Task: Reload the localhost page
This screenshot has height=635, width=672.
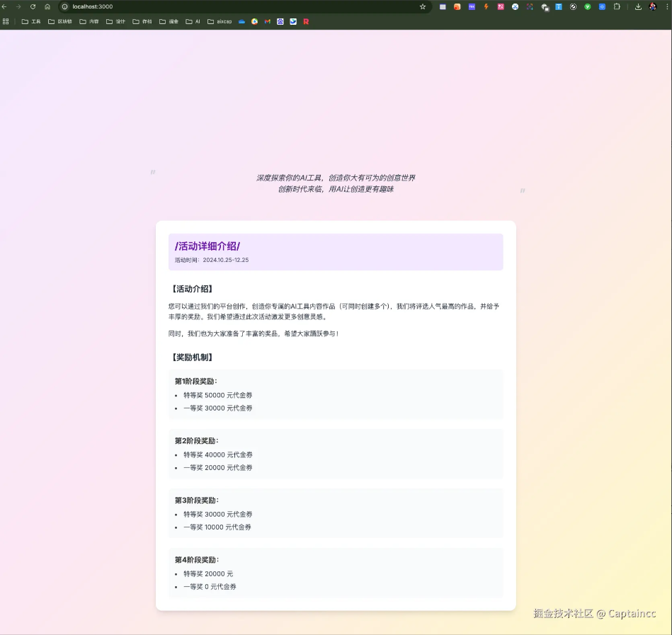Action: [33, 7]
